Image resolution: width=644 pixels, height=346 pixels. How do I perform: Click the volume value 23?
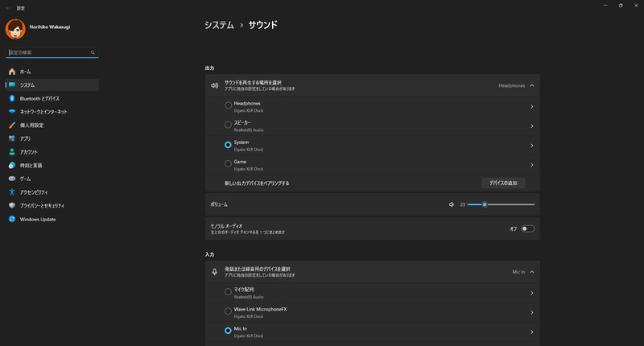(462, 204)
